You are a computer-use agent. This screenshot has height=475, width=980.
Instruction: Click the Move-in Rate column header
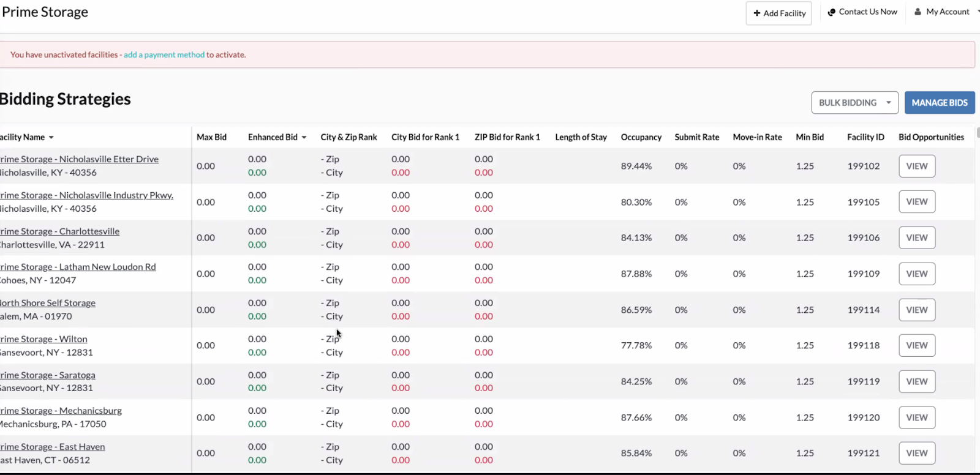pyautogui.click(x=757, y=137)
